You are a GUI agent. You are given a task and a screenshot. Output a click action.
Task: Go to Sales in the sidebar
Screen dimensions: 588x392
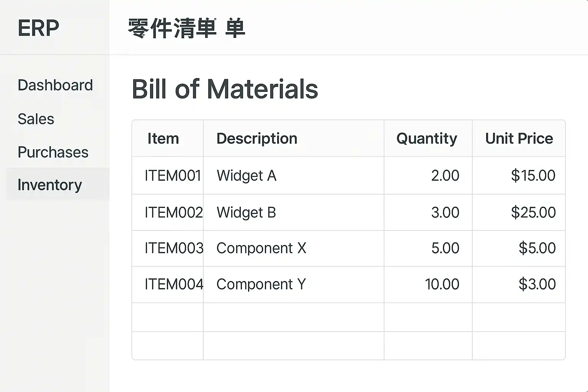coord(36,119)
